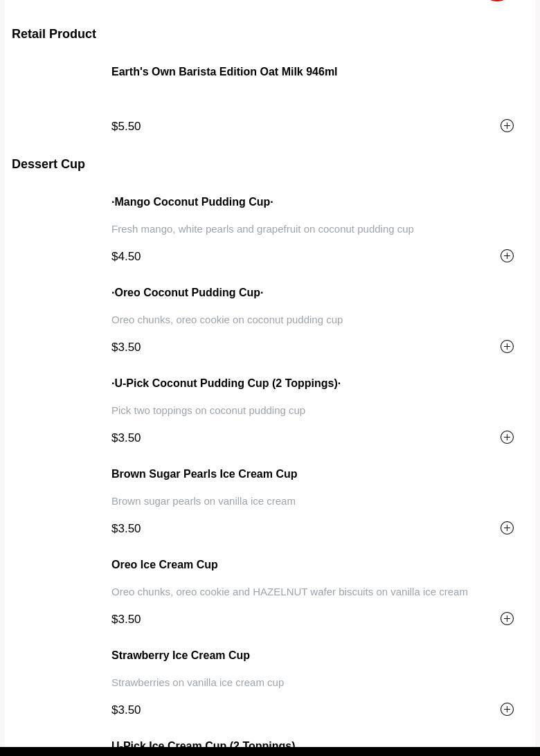Screen dimensions: 540x756
Task: Select the Oreo Coconut Pudding Cup title
Action: pos(187,293)
